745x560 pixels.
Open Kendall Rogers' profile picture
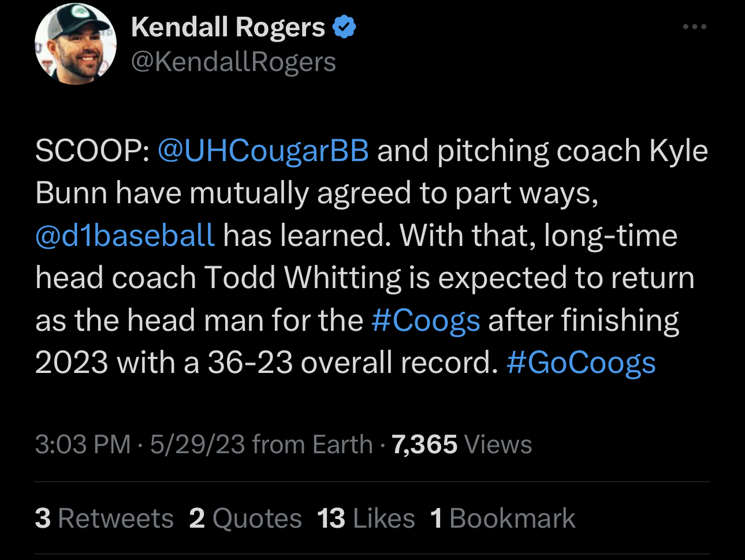76,44
